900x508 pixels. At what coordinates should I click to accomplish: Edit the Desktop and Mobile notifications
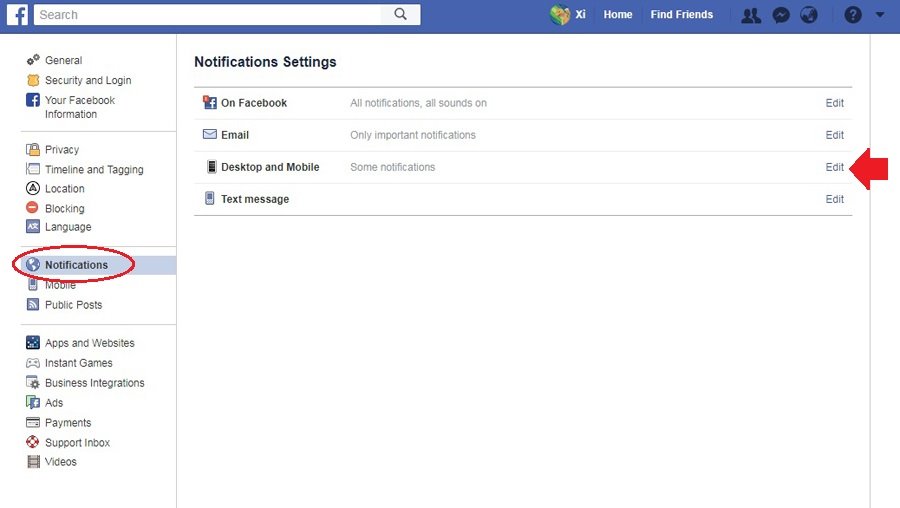834,167
